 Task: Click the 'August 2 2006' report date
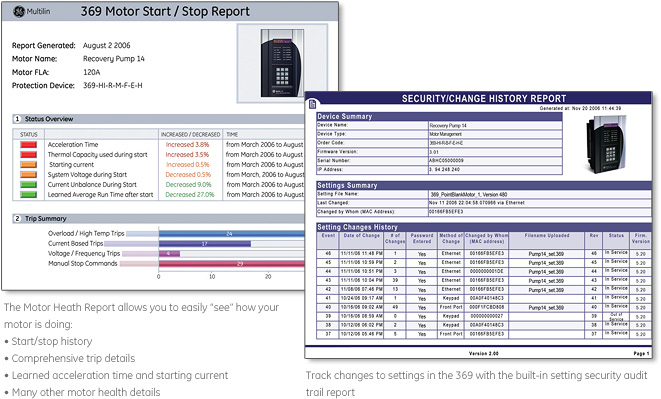point(107,46)
